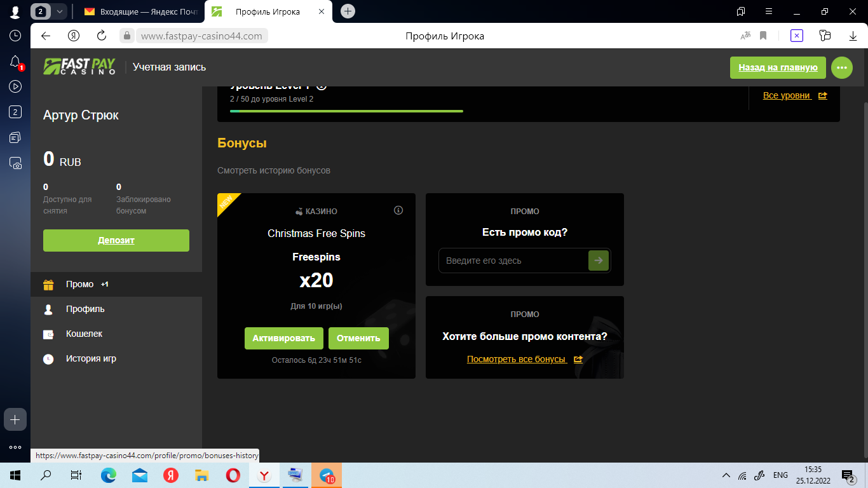Launch Opera from the taskbar

[x=233, y=475]
